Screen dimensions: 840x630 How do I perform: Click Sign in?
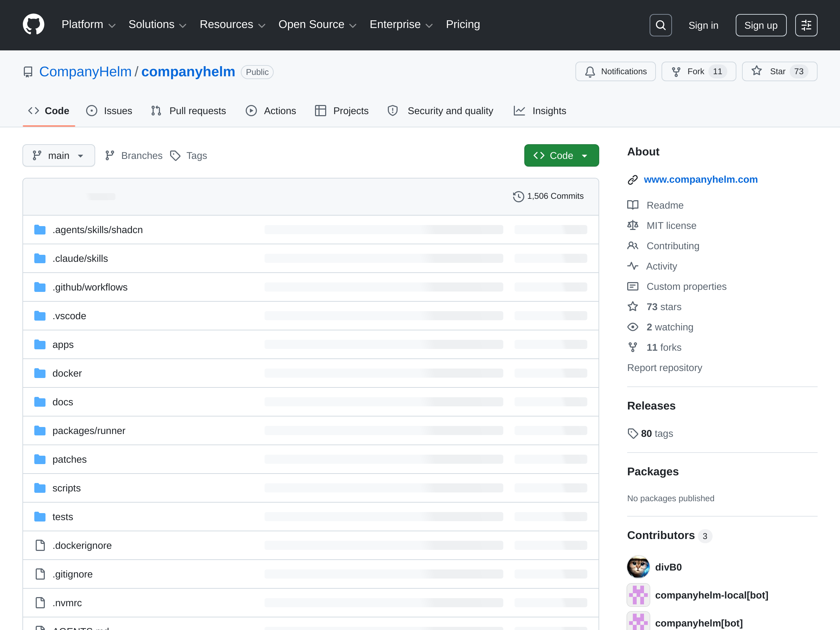point(703,26)
